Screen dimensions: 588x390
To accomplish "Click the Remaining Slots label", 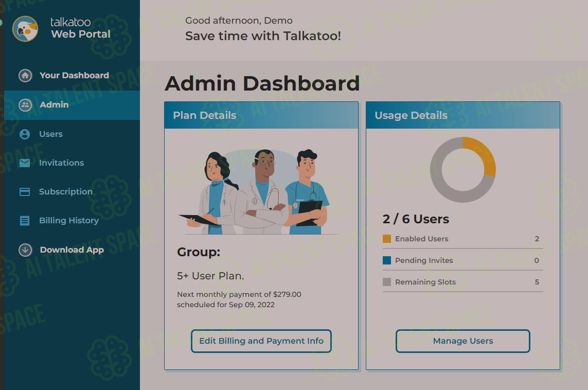I will [425, 282].
